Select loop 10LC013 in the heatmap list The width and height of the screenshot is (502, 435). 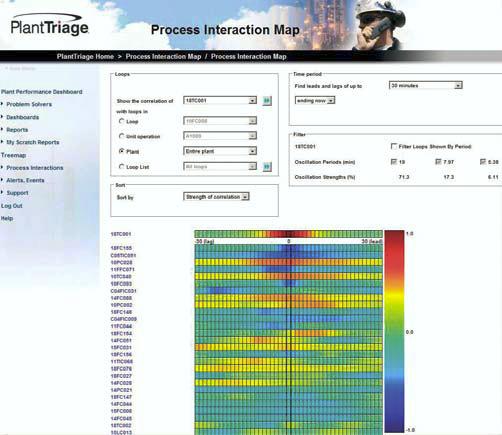121,432
